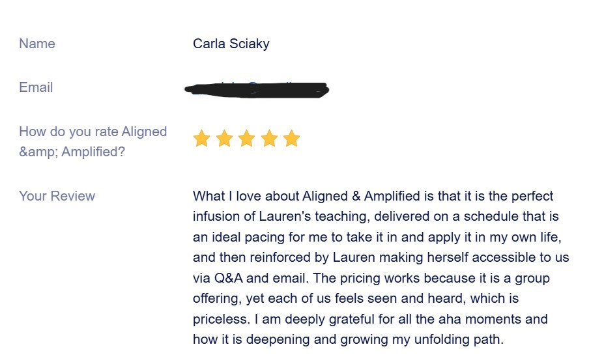Click the Name field label
This screenshot has height=364, width=604.
coord(37,44)
